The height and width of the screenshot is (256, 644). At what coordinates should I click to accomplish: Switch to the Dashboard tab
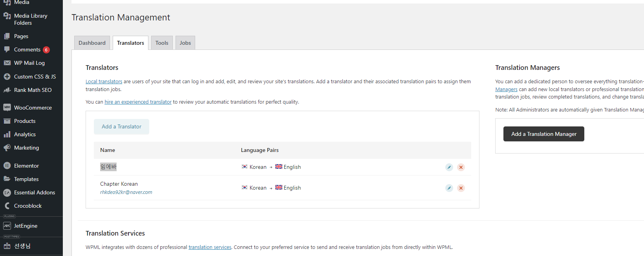click(92, 43)
